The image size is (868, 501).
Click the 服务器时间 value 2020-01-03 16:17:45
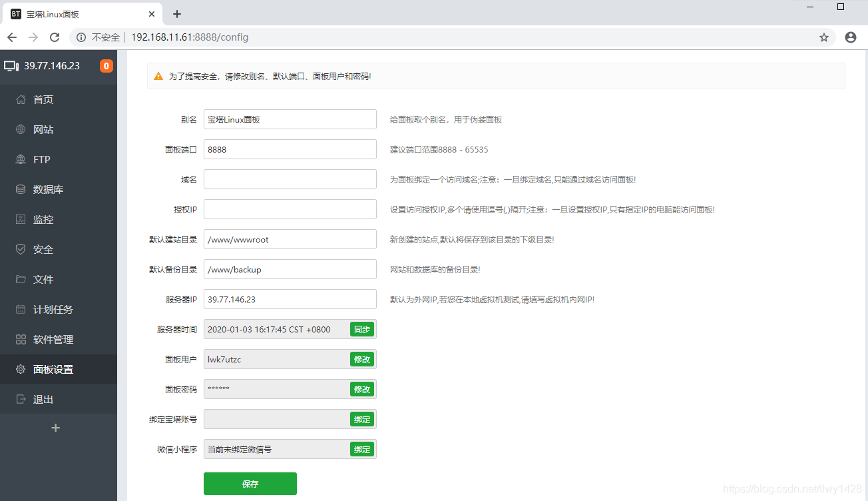(x=269, y=329)
